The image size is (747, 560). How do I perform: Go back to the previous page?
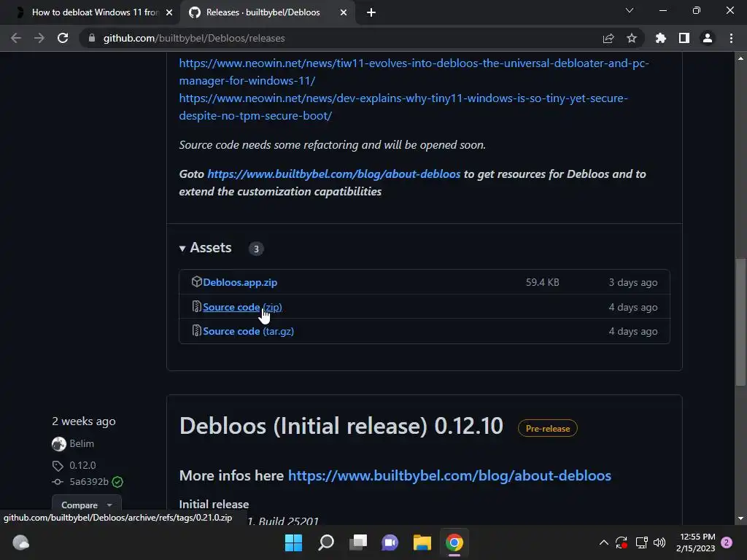click(x=16, y=38)
